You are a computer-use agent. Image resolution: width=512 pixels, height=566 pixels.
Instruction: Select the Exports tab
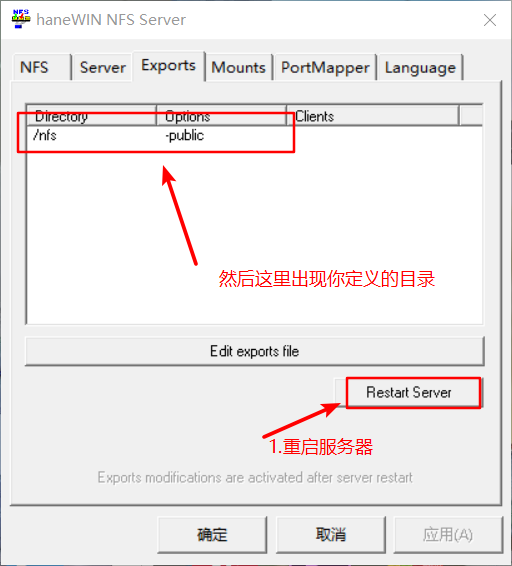pos(169,66)
